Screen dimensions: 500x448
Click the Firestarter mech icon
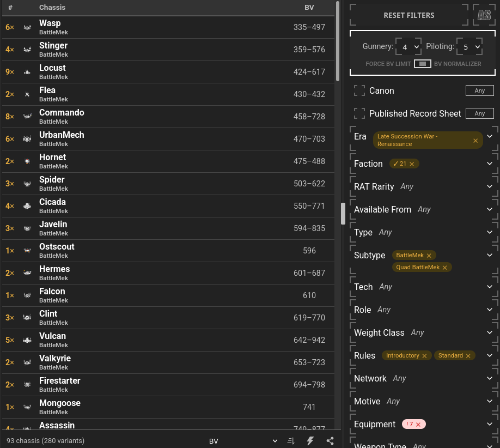[27, 385]
